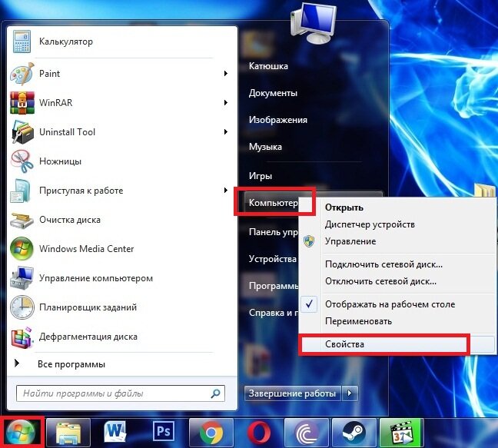
Task: Click the Планировщик заданий clock icon
Action: (22, 307)
